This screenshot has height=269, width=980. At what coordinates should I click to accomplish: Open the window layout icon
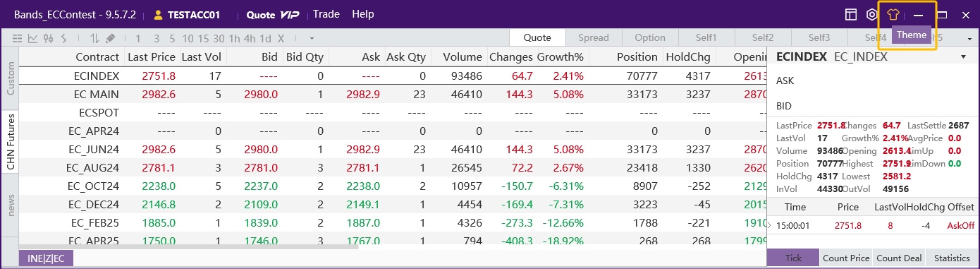[851, 14]
